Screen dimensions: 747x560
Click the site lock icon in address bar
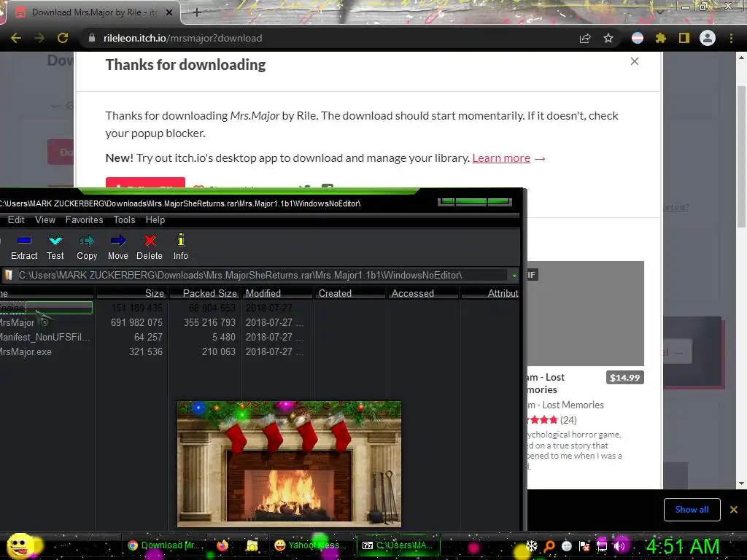point(92,38)
